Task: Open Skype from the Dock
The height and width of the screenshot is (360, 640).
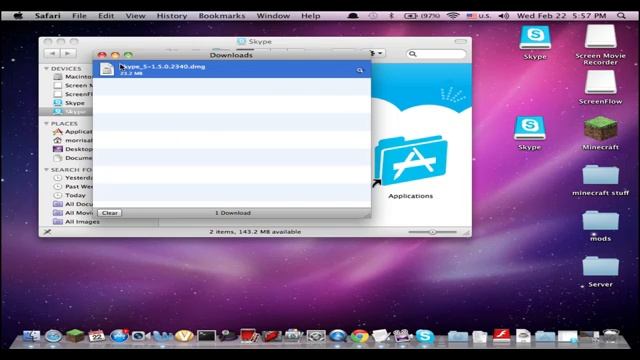Action: coord(424,336)
